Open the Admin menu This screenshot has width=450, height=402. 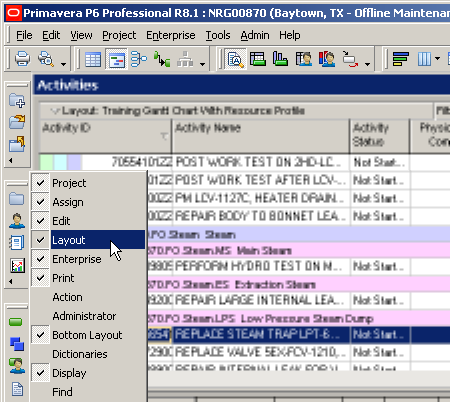255,35
